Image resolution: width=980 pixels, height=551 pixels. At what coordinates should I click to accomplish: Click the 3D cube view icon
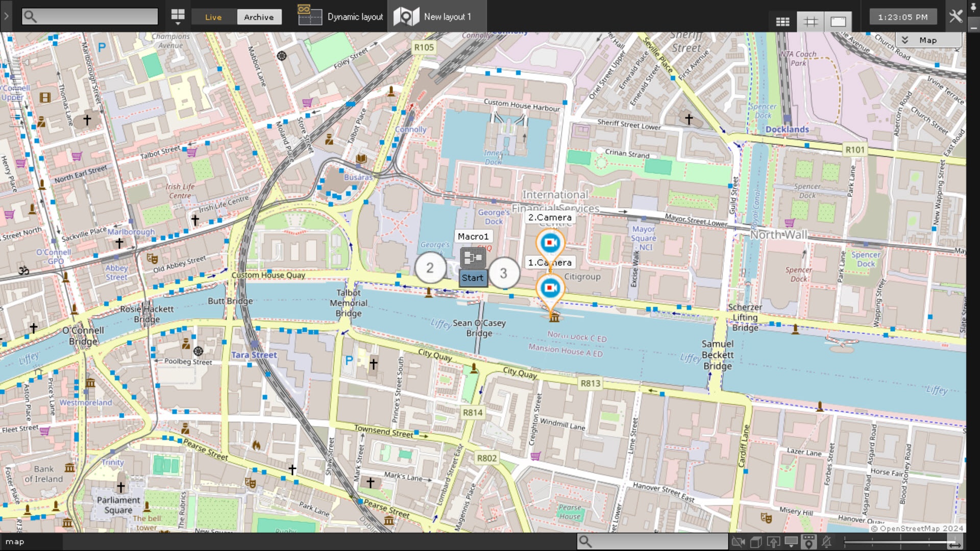pos(756,542)
